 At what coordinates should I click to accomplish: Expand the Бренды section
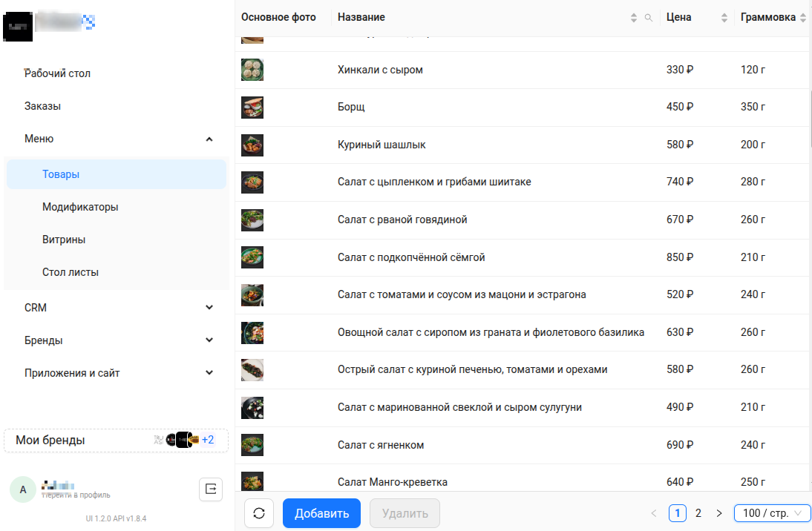coord(209,340)
